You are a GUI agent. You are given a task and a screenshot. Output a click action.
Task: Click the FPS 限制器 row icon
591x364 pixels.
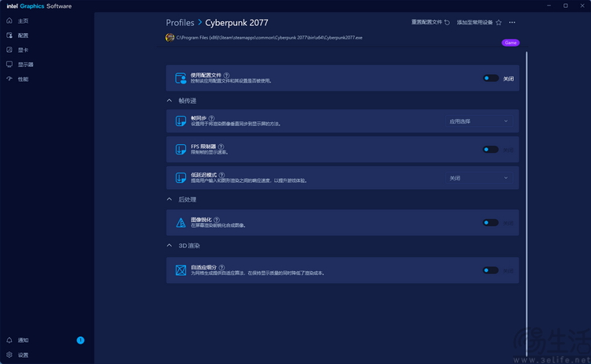click(180, 149)
